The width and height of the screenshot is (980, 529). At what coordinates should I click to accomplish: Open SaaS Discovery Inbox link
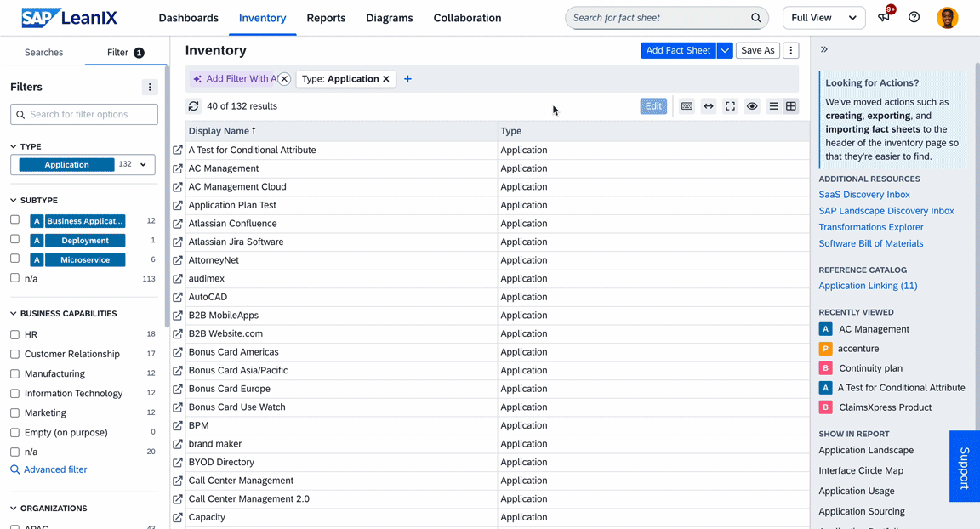point(863,195)
